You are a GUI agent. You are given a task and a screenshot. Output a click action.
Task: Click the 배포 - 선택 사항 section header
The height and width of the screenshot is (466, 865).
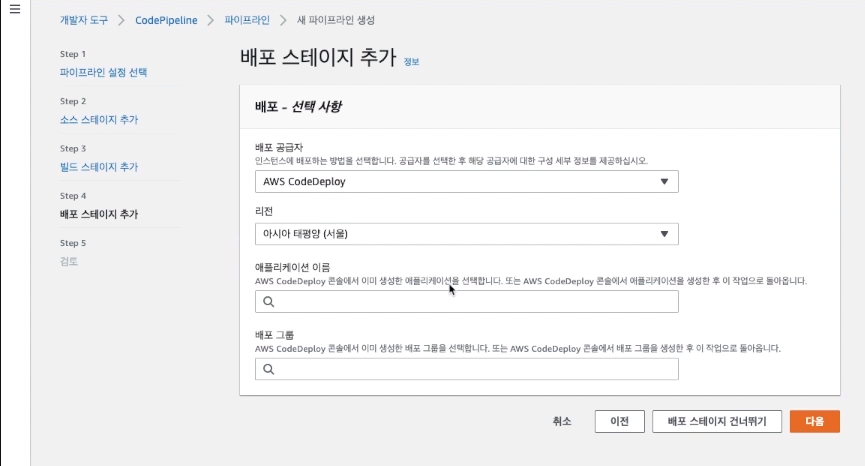click(x=298, y=106)
